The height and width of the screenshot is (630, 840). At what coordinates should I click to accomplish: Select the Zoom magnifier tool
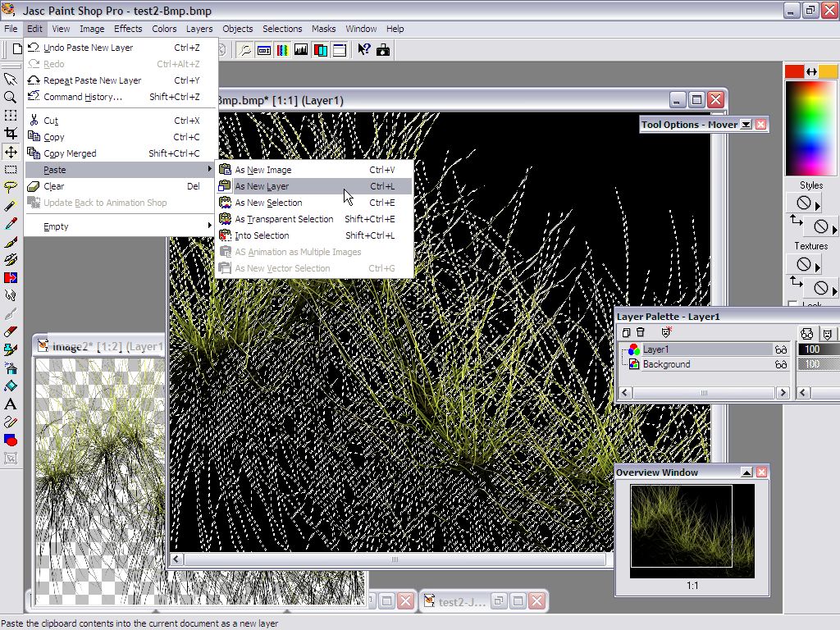coord(11,98)
